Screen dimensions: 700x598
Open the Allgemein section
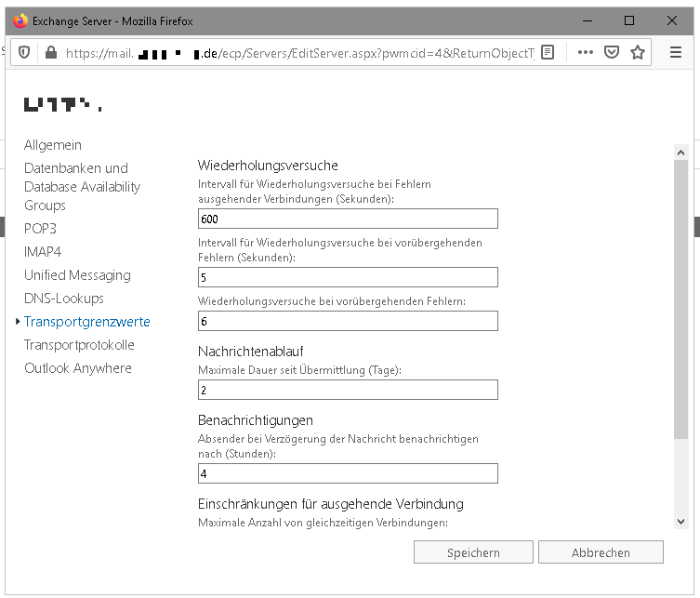(53, 145)
